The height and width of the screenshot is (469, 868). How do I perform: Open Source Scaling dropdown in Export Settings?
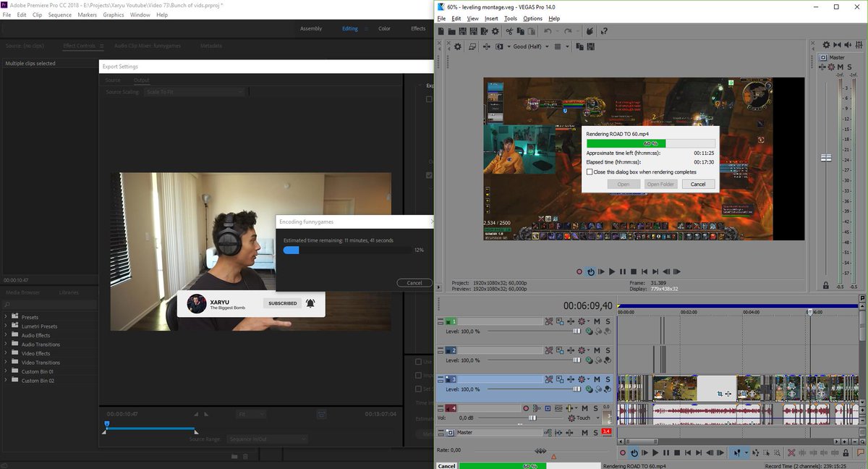pyautogui.click(x=194, y=92)
